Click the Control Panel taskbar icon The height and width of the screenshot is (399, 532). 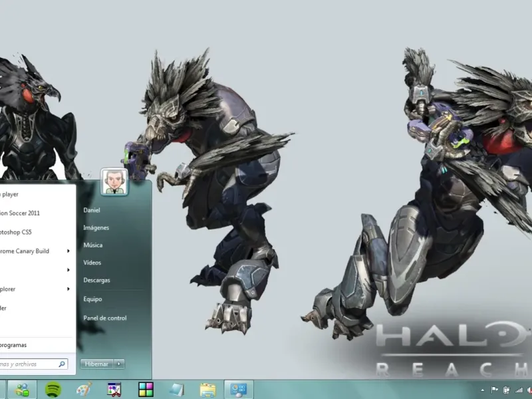(239, 390)
